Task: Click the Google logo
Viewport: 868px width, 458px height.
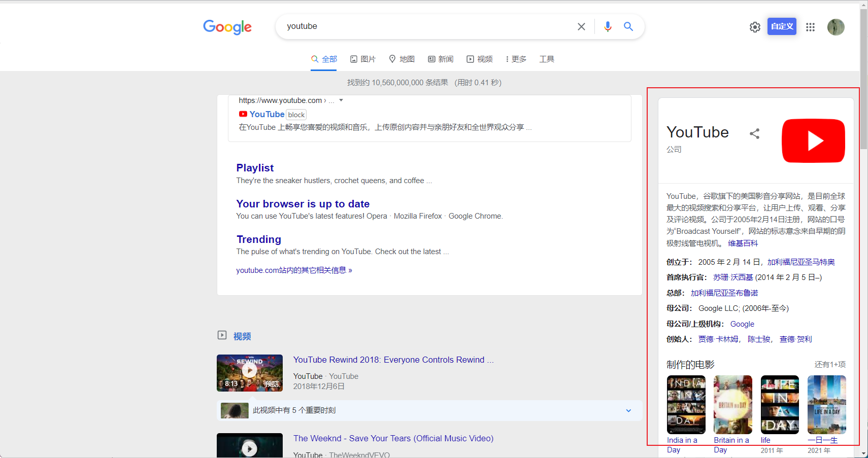Action: click(227, 27)
